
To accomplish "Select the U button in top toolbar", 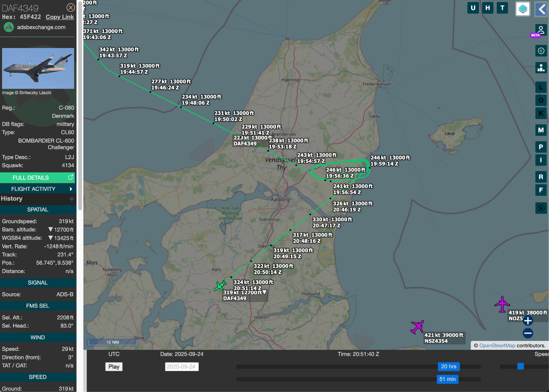I will pos(473,8).
